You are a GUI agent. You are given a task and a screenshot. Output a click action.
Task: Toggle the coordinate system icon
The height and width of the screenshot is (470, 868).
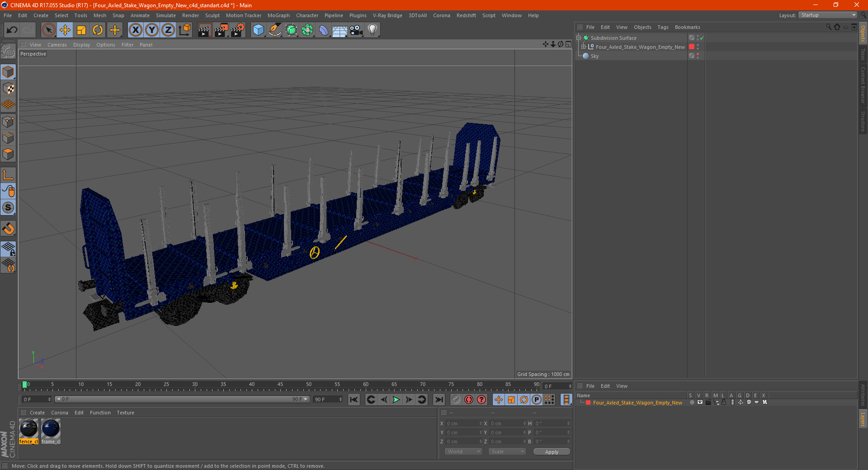pyautogui.click(x=185, y=30)
